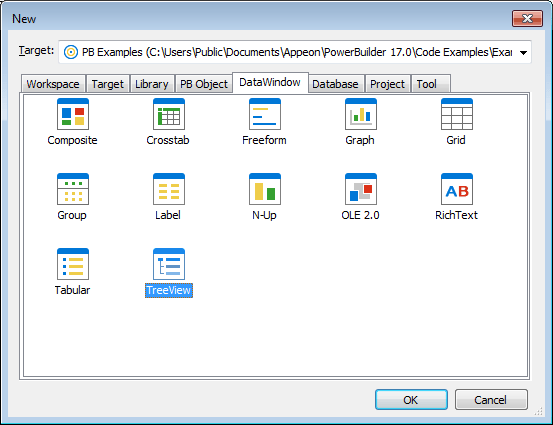This screenshot has height=425, width=553.
Task: Click the highlighted TreeView label text
Action: pyautogui.click(x=169, y=290)
